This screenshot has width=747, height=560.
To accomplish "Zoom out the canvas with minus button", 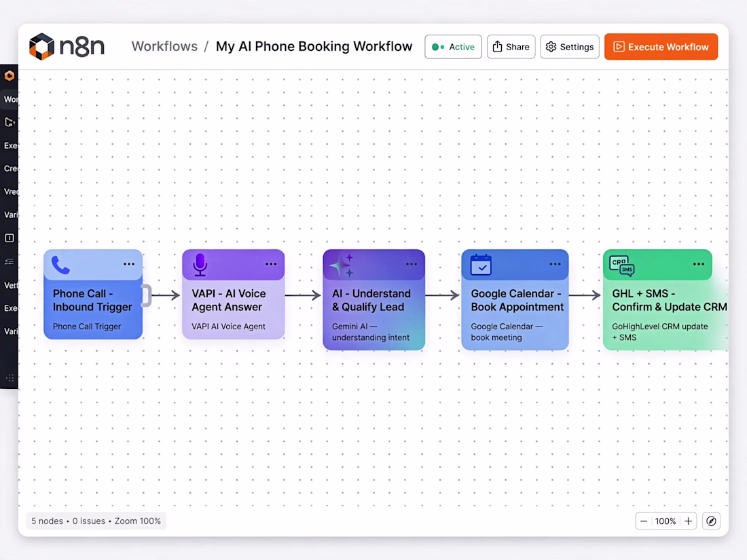I will pyautogui.click(x=644, y=521).
